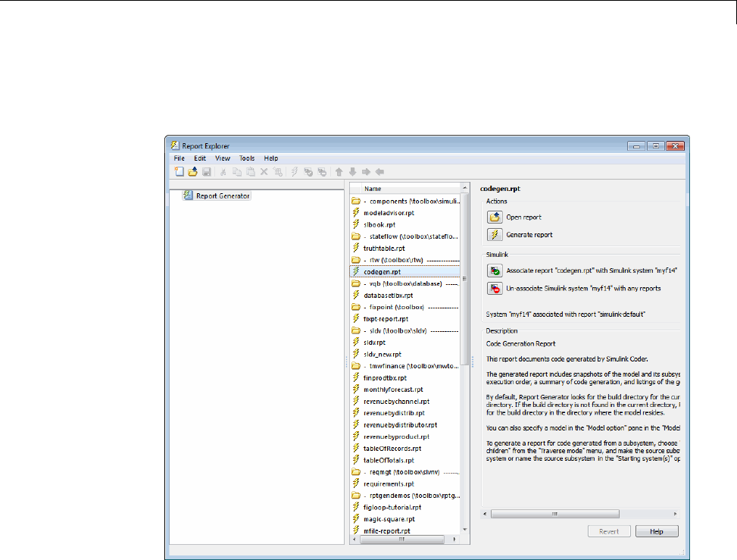This screenshot has height=560, width=737.
Task: Open the View menu
Action: point(223,158)
